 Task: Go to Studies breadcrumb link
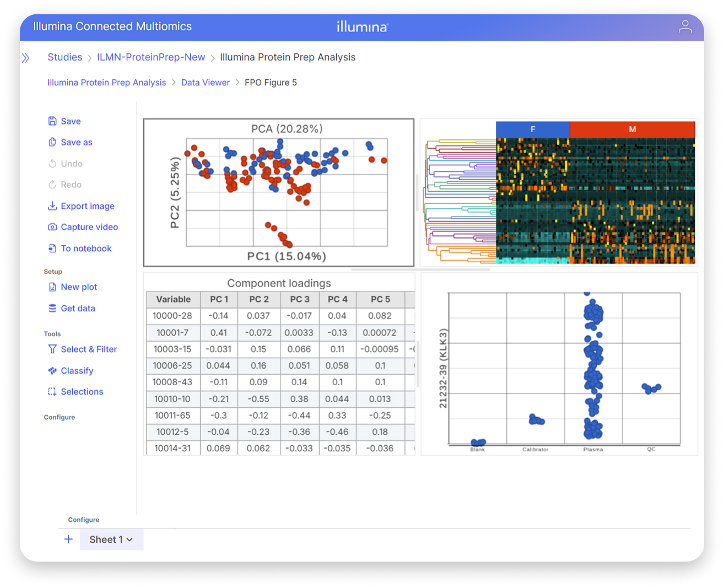[64, 57]
